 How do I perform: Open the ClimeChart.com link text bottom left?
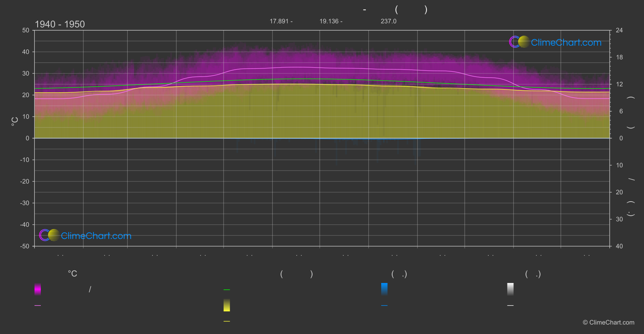coord(96,236)
